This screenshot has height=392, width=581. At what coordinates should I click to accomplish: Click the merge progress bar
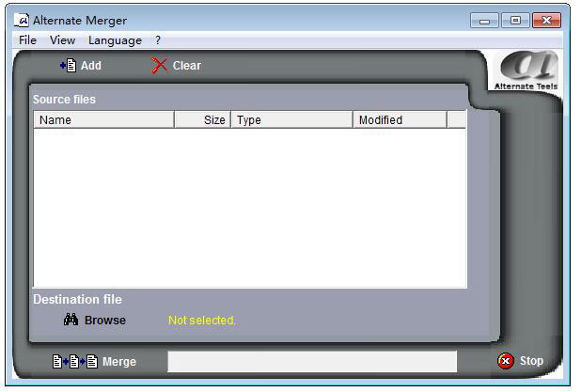[312, 362]
